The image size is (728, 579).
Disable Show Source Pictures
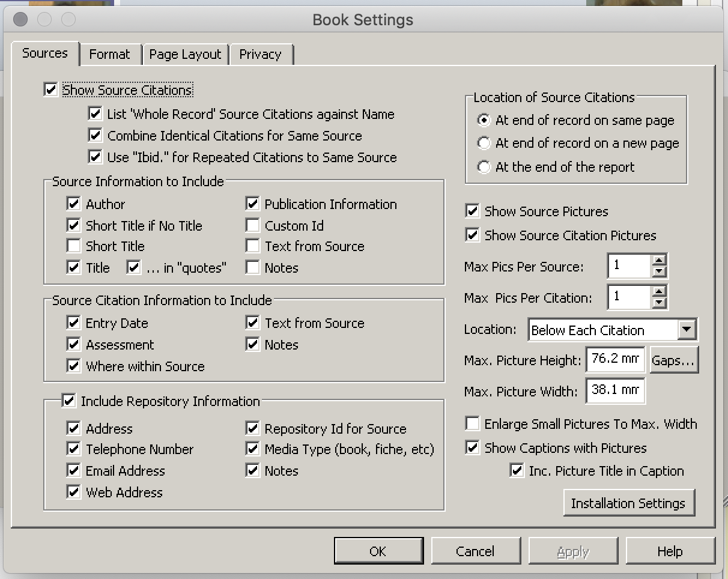472,211
